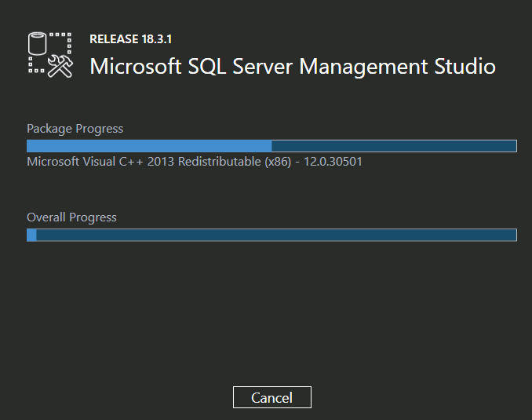This screenshot has height=420, width=532.
Task: Click the word Studio in the title
Action: pos(465,66)
